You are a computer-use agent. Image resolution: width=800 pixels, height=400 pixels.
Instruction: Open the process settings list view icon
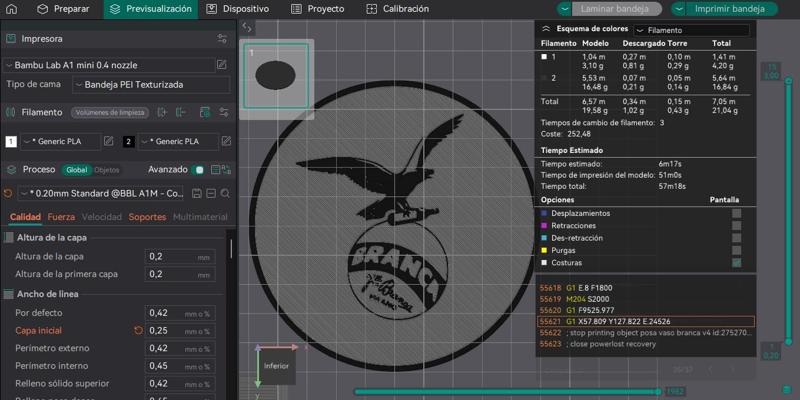click(215, 170)
